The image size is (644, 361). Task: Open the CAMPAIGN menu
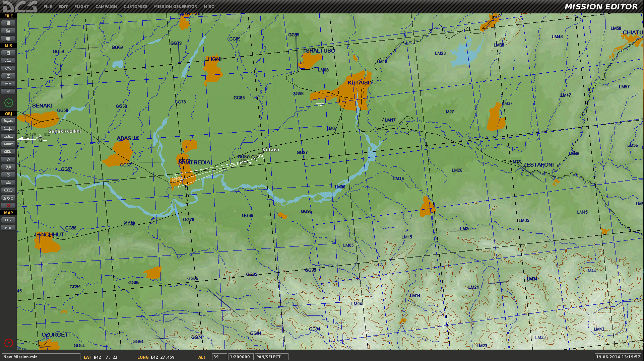coord(106,7)
